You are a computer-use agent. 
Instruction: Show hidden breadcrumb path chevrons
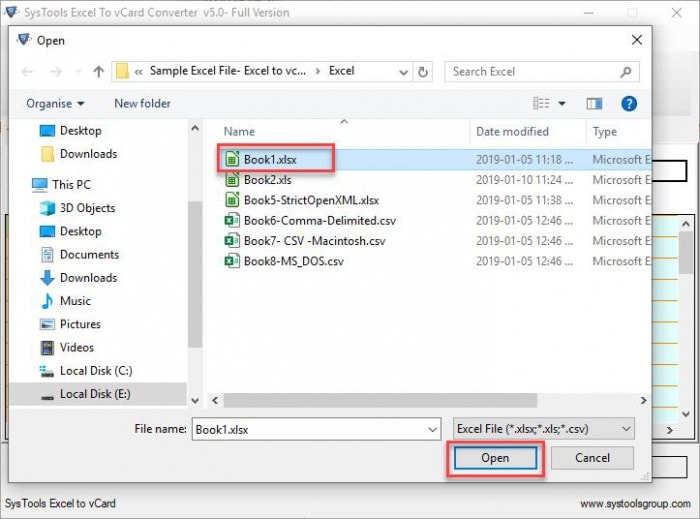point(138,72)
